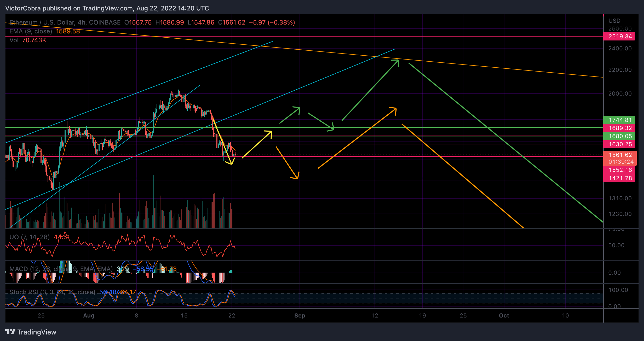Click the change value −5.97 (−0.38%)
The height and width of the screenshot is (341, 644).
272,22
